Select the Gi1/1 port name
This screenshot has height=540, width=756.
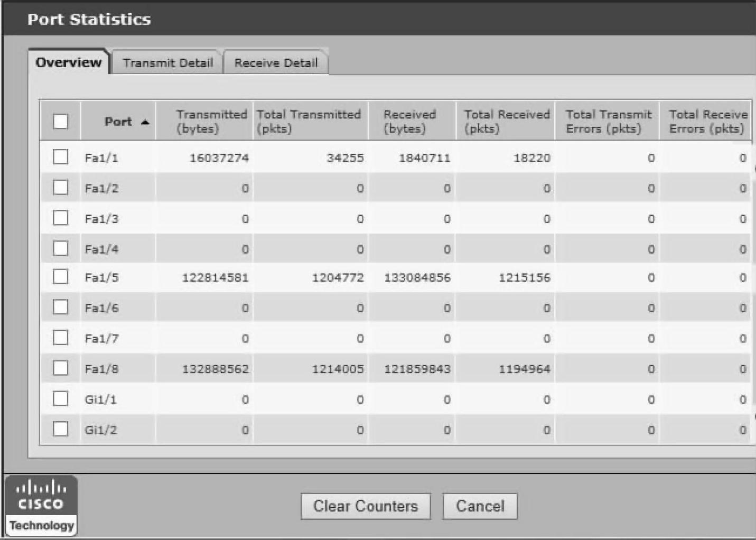point(100,399)
